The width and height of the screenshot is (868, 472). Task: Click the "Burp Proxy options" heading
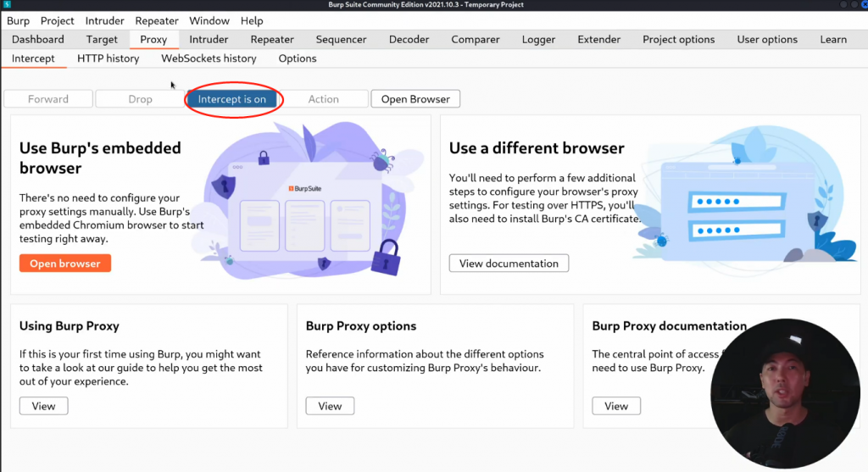coord(361,326)
